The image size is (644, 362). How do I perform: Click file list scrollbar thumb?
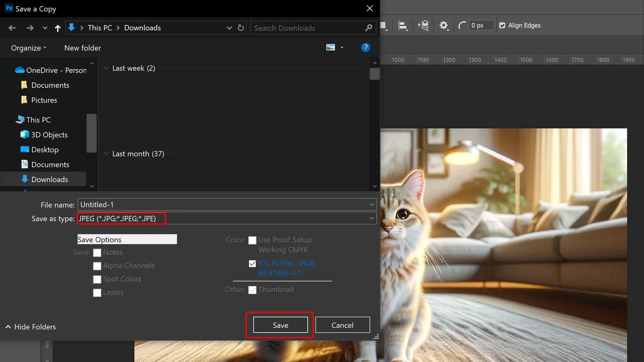pos(375,74)
